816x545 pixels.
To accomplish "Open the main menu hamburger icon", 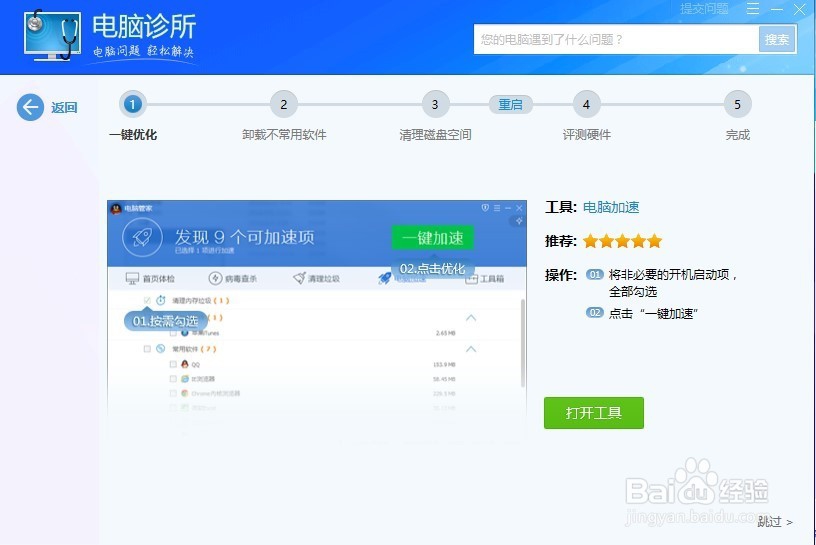I will 753,9.
